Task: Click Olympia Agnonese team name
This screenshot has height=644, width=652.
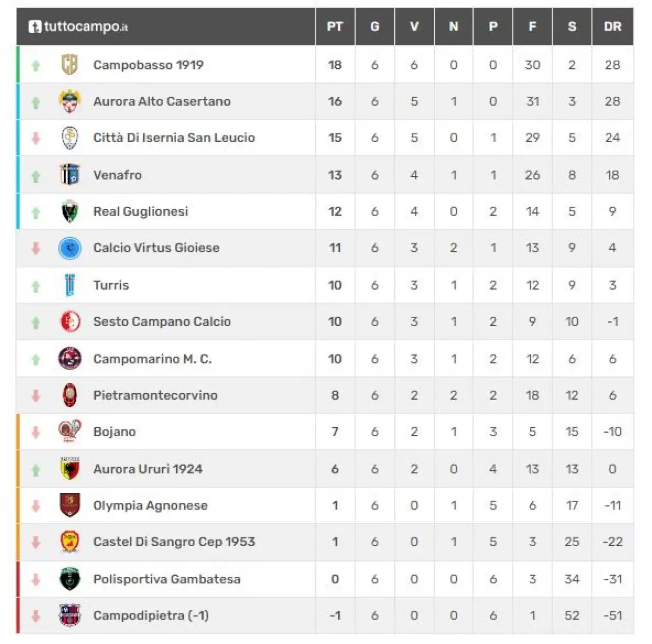Action: coord(150,506)
